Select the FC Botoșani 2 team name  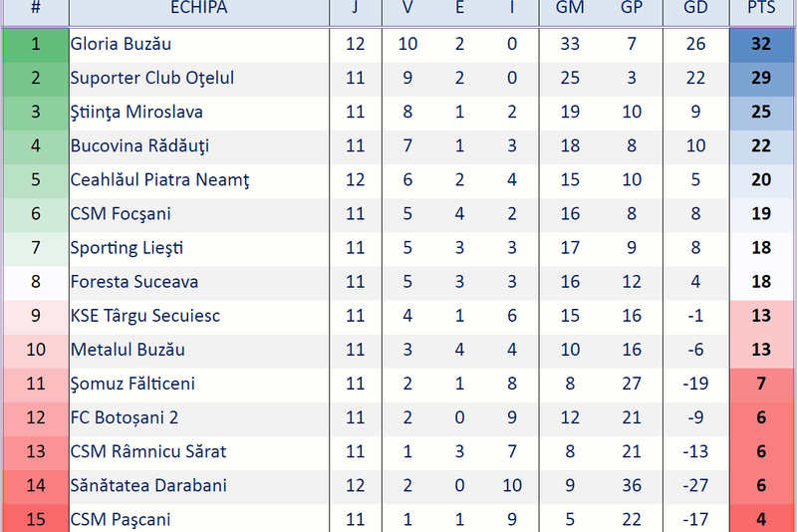(x=124, y=417)
